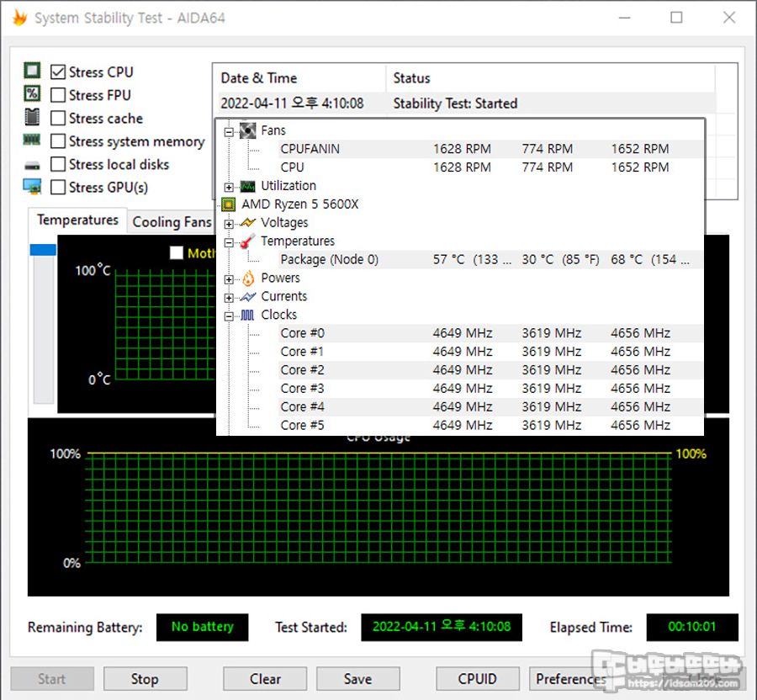Viewport: 757px width, 700px height.
Task: Select the Core #3 clock row
Action: tap(490, 388)
